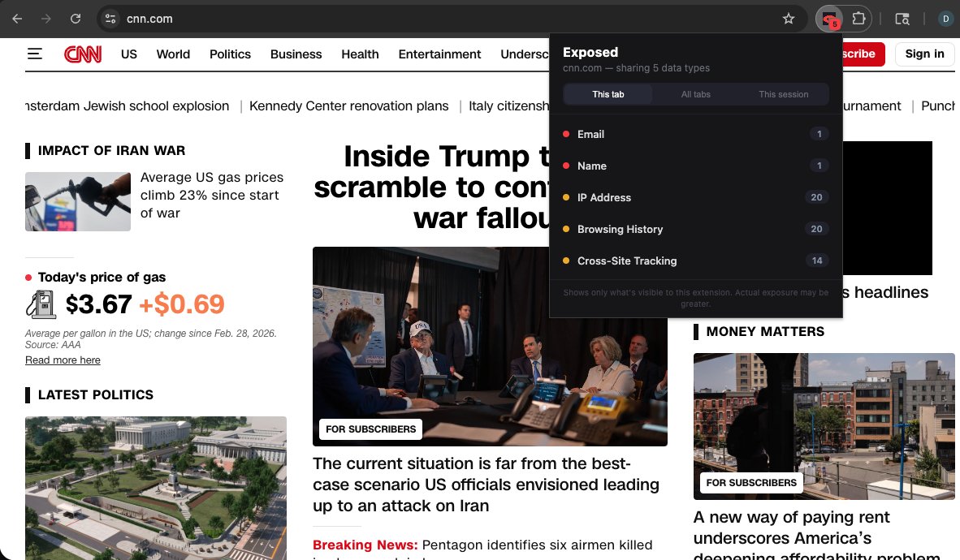This screenshot has height=560, width=960.
Task: Click the MONEY MATTERS heading
Action: click(x=765, y=332)
